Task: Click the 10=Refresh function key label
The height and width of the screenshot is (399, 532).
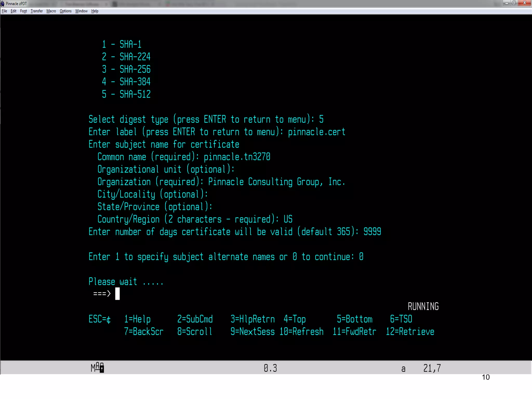Action: coord(302,332)
